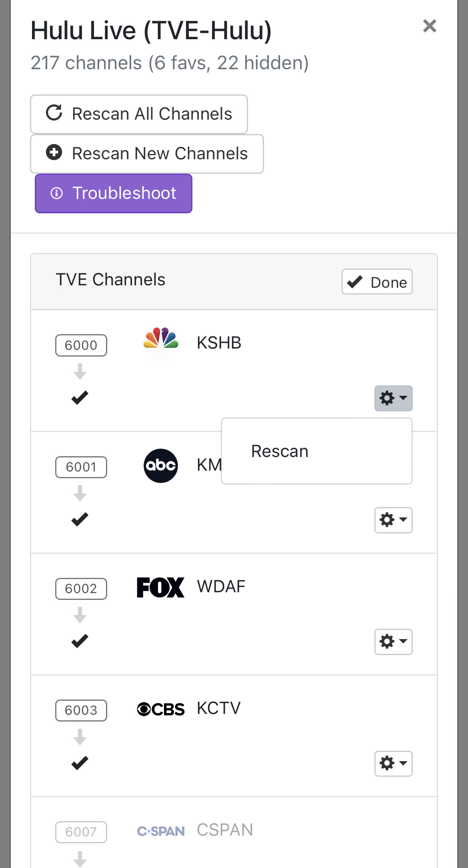Click Rescan All Channels button
This screenshot has width=468, height=868.
coord(139,114)
